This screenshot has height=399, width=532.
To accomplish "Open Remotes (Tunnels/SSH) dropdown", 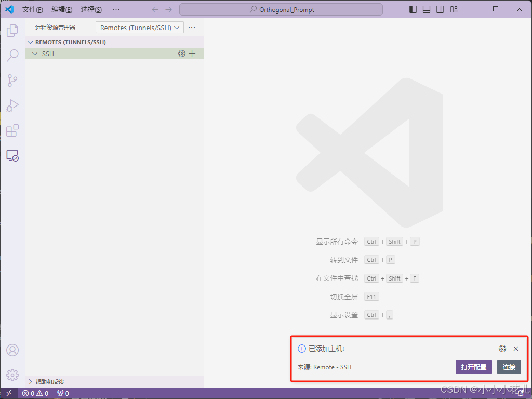I will (139, 28).
